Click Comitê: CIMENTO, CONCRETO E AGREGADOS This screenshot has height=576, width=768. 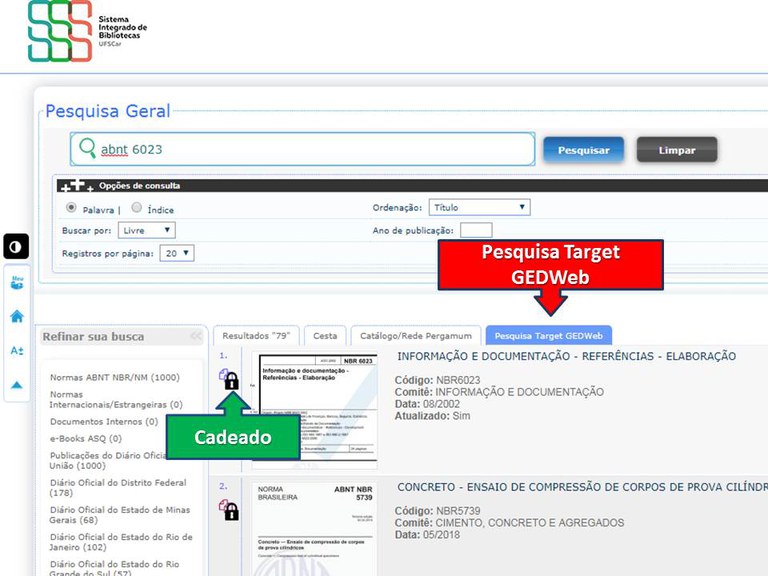pos(509,523)
